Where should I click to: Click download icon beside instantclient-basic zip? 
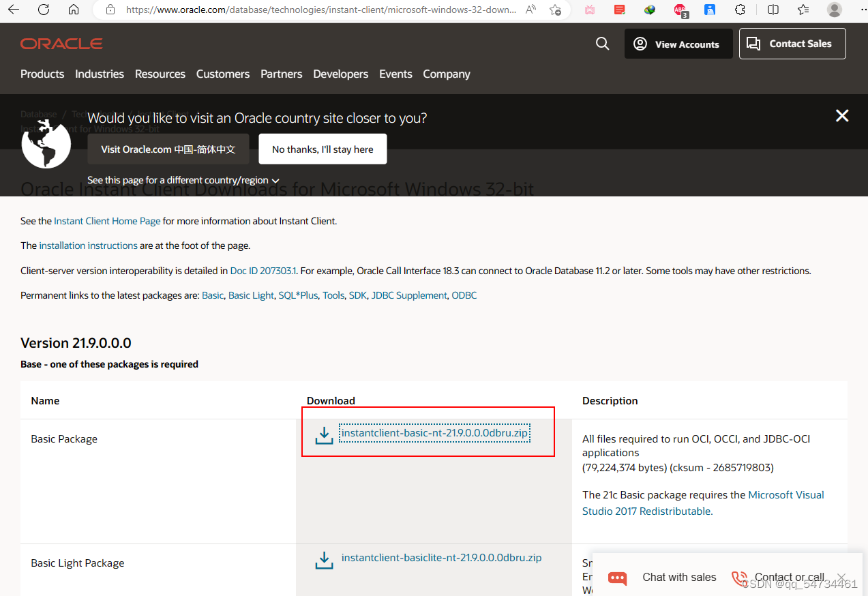(x=324, y=435)
